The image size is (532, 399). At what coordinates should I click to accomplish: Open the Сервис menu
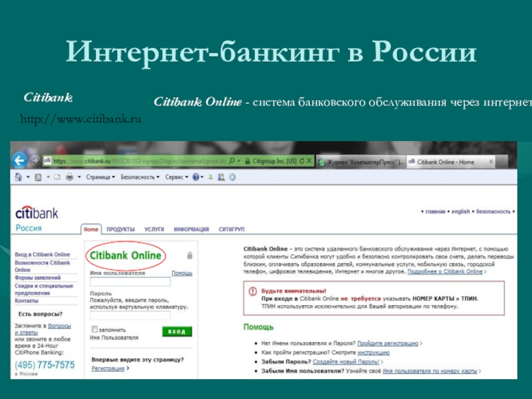176,177
